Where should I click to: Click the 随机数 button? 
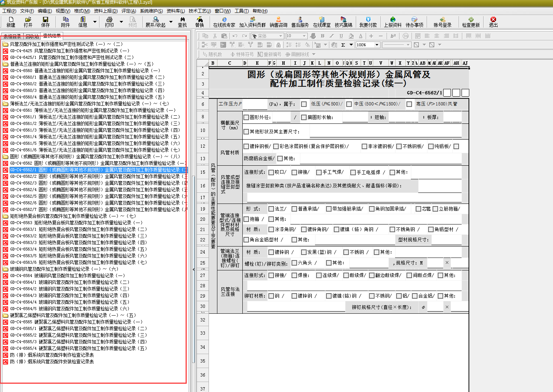point(212,54)
